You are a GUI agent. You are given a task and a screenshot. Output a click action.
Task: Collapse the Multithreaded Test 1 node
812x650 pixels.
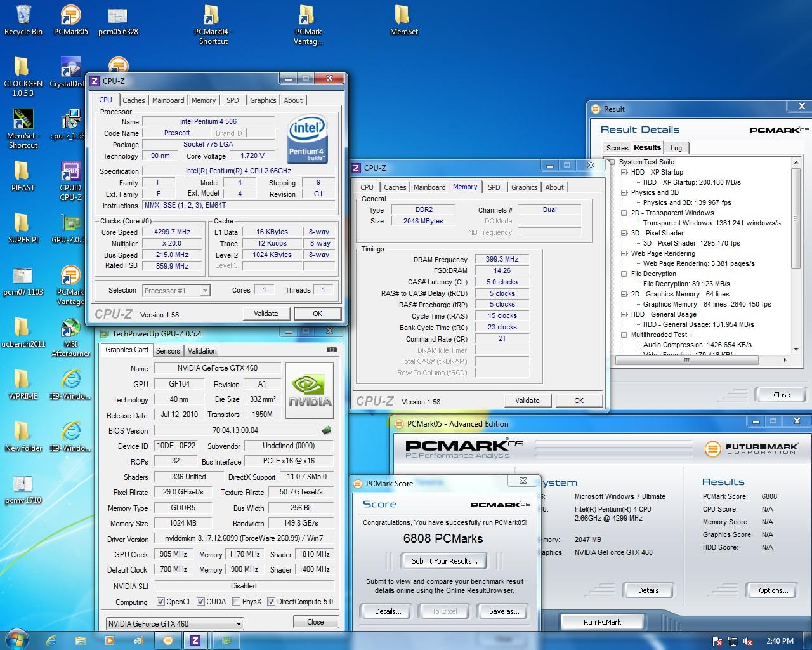point(624,335)
